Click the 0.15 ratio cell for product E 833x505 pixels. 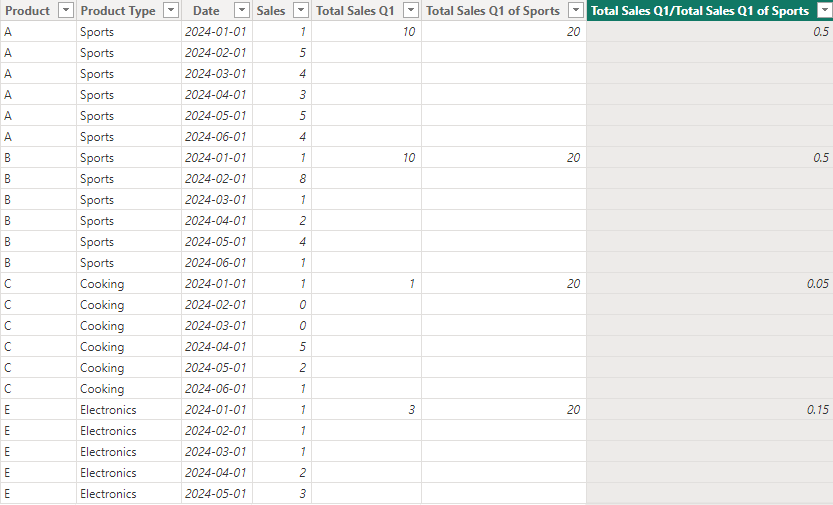click(x=710, y=409)
